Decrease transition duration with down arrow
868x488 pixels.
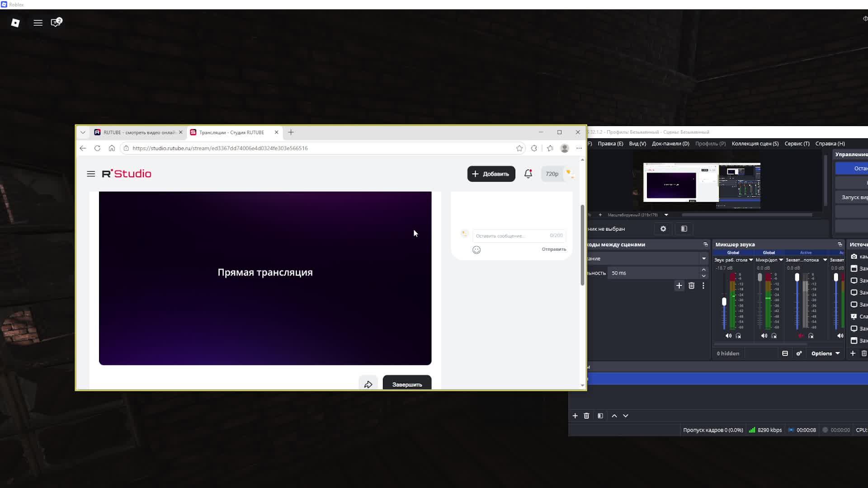(703, 276)
